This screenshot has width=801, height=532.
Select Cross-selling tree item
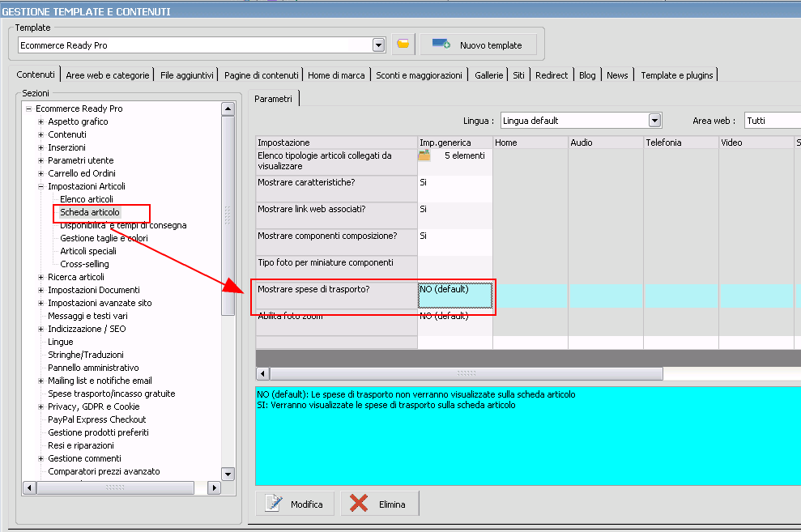click(84, 264)
